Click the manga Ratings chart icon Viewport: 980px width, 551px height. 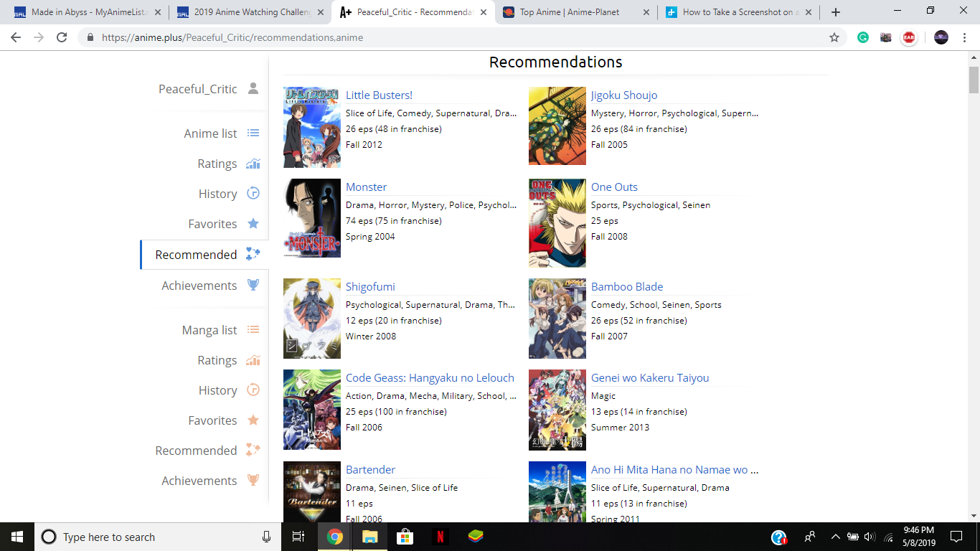click(x=253, y=360)
